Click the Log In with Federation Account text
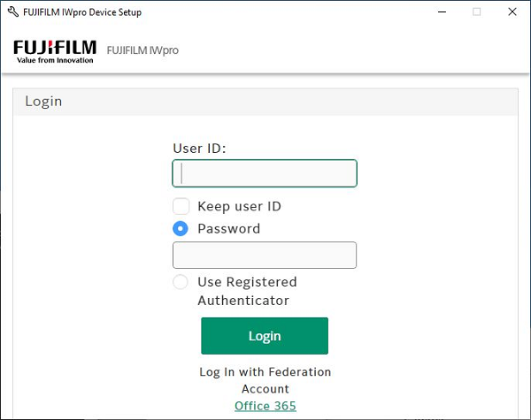The width and height of the screenshot is (531, 420). (x=265, y=380)
